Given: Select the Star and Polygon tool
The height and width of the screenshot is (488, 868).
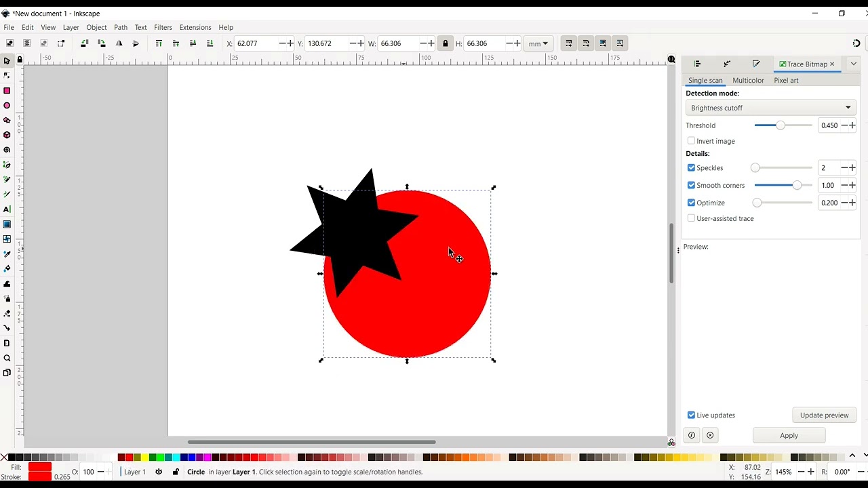Looking at the screenshot, I should [7, 121].
